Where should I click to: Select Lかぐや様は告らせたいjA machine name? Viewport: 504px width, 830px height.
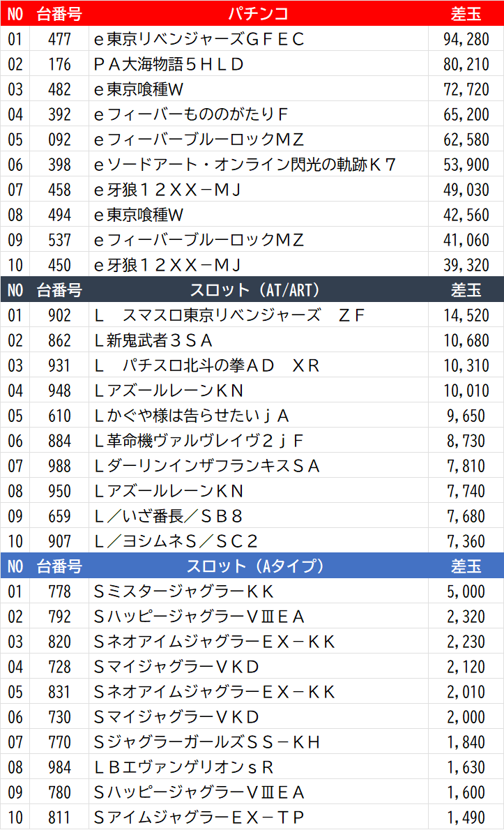coord(192,416)
